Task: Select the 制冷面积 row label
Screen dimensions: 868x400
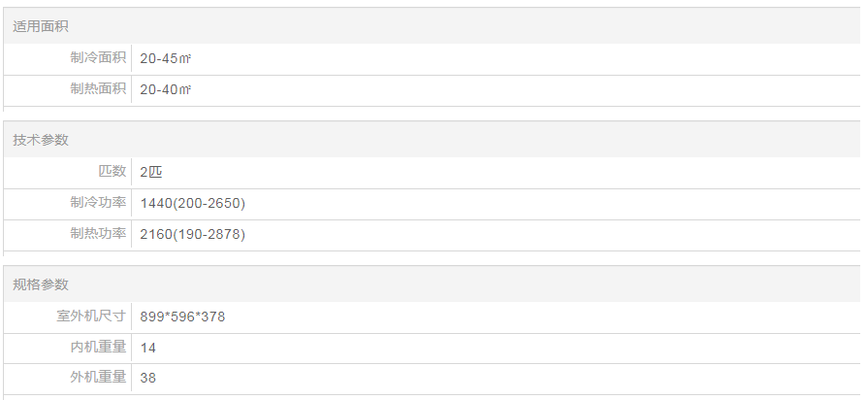Action: [x=98, y=58]
